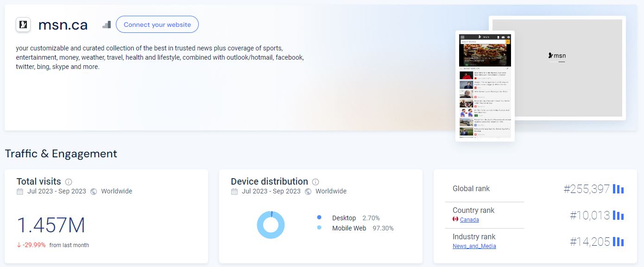Click the gray steps icon beside msn.ca

pos(107,25)
